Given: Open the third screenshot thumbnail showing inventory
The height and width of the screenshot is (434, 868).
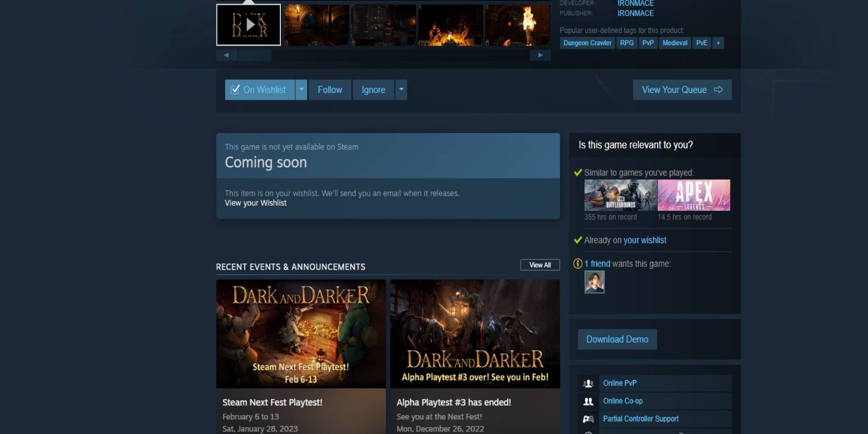Looking at the screenshot, I should click(x=384, y=25).
